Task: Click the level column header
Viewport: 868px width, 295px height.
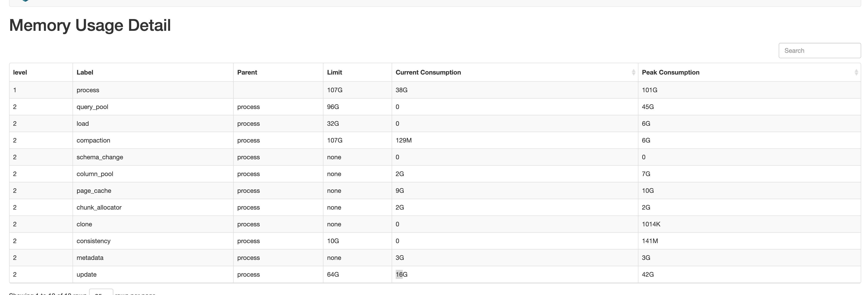Action: click(20, 73)
